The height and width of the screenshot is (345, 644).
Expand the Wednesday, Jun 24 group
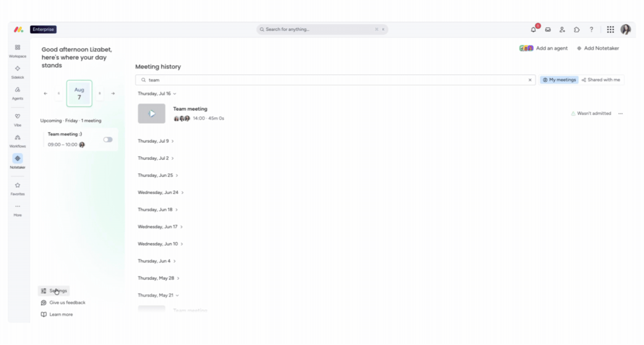161,192
